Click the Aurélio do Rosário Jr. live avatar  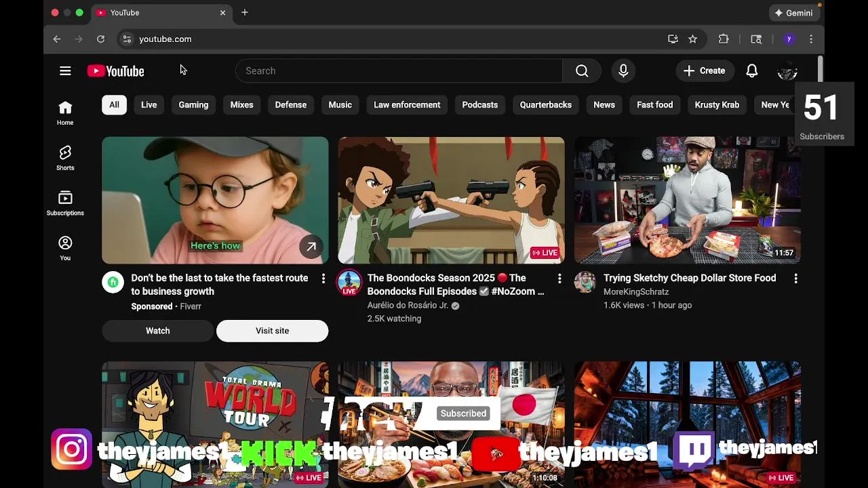click(x=349, y=283)
